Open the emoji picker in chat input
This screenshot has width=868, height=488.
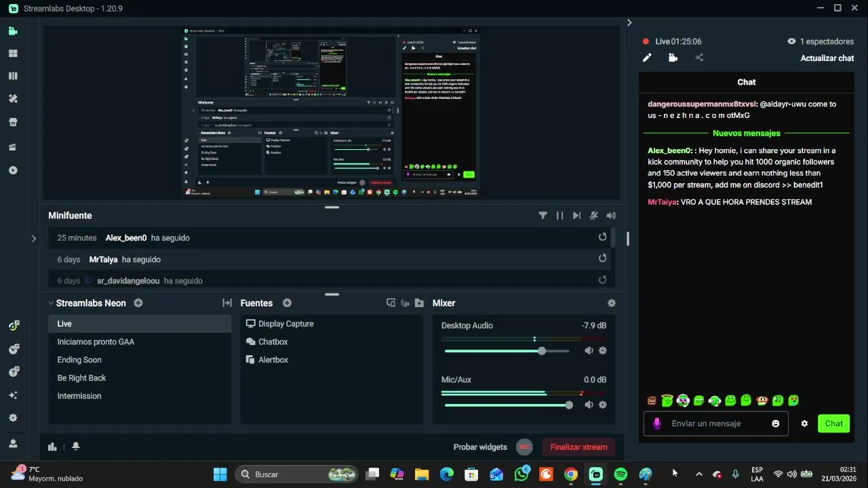pos(776,424)
